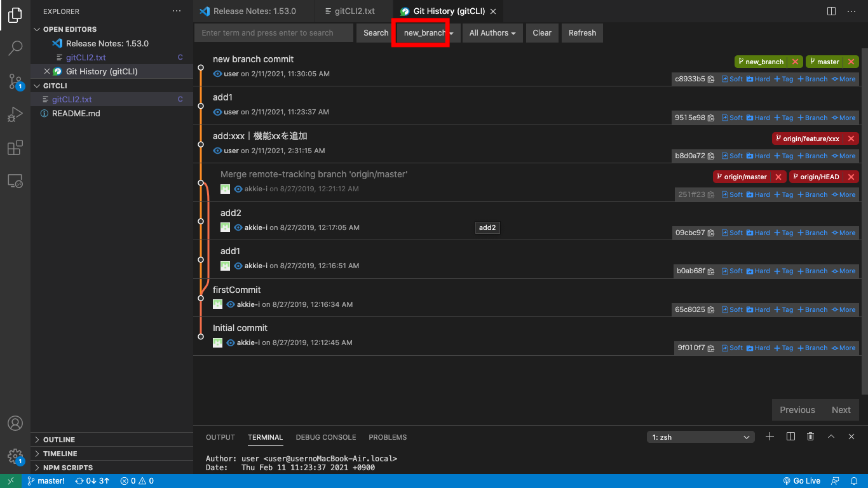
Task: Toggle eye icon on Merge remote-tracking commit
Action: pos(238,189)
